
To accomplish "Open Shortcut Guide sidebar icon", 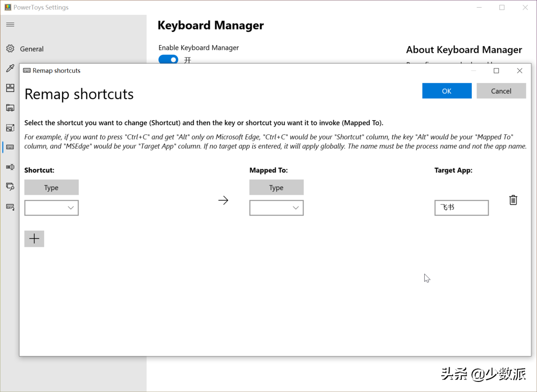I will click(10, 207).
